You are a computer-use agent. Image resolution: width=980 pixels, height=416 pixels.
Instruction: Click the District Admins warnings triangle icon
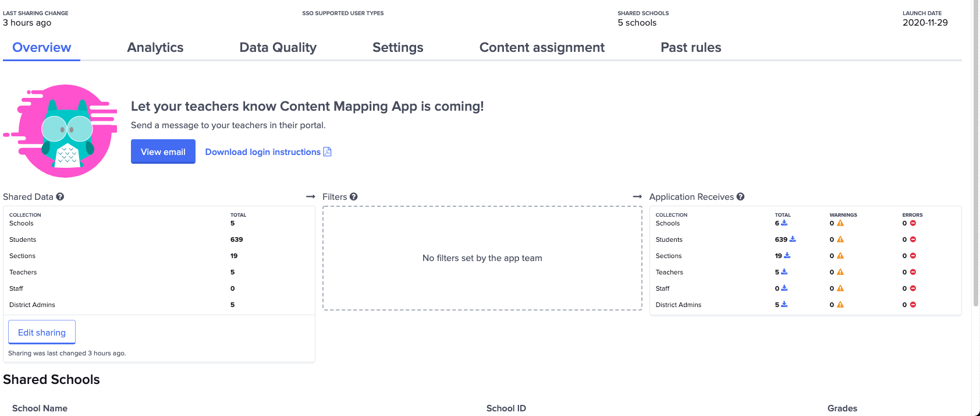[840, 305]
